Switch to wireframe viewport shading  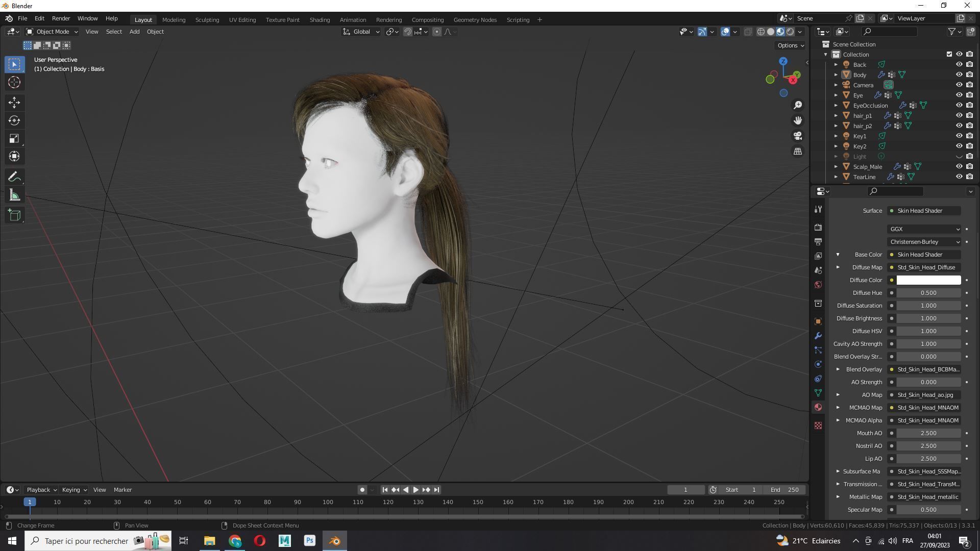(x=761, y=32)
